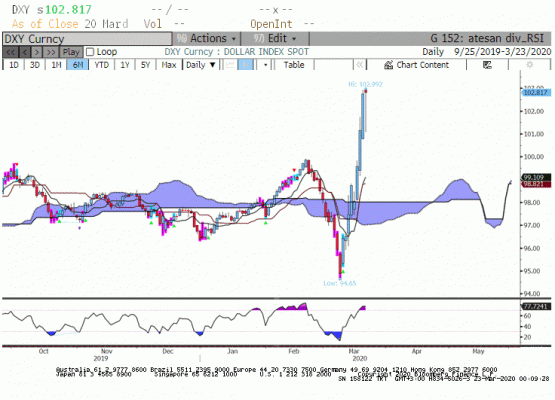Click the annotate drawing tools icon
This screenshot has height=400, width=555.
[487, 65]
